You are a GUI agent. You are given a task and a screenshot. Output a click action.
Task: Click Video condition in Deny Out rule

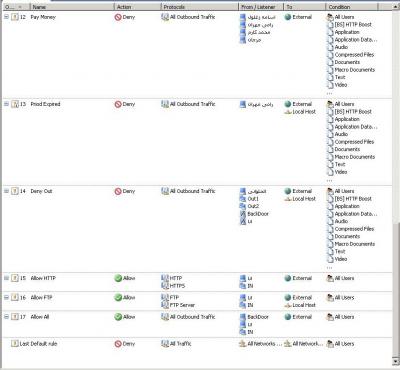pos(341,259)
